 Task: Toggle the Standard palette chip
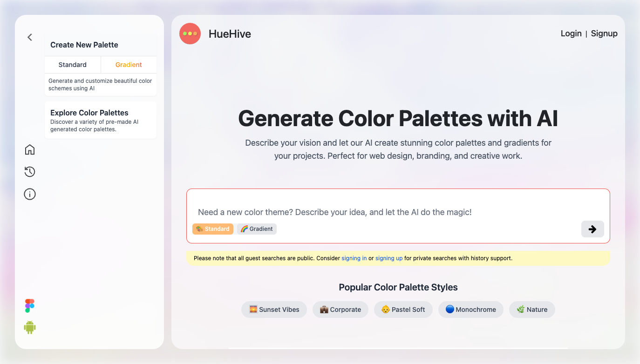point(213,229)
